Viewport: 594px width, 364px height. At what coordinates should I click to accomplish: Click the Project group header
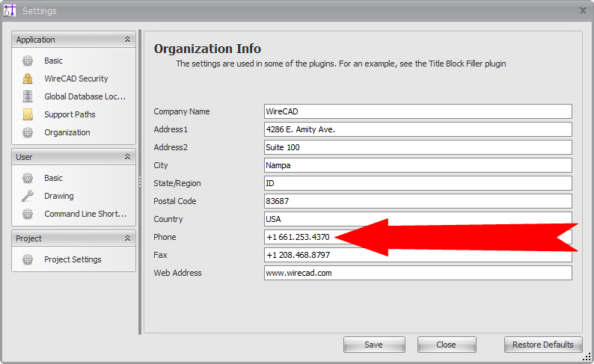coord(73,238)
